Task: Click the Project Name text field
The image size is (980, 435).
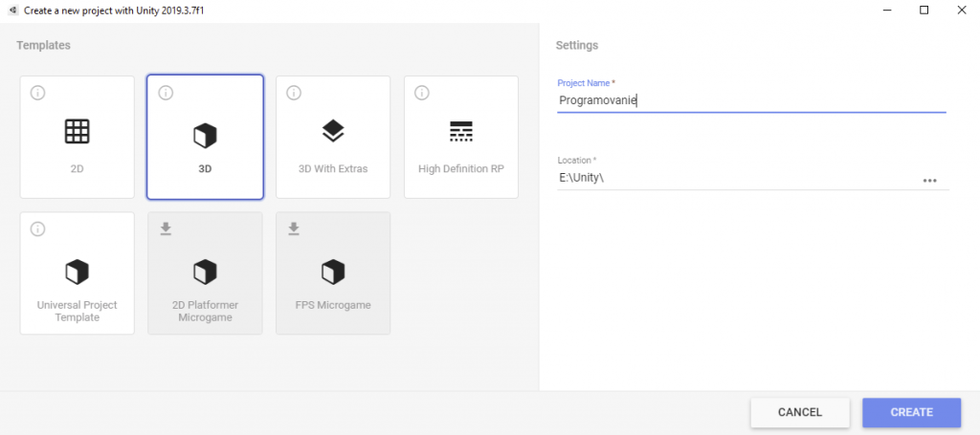Action: 751,100
